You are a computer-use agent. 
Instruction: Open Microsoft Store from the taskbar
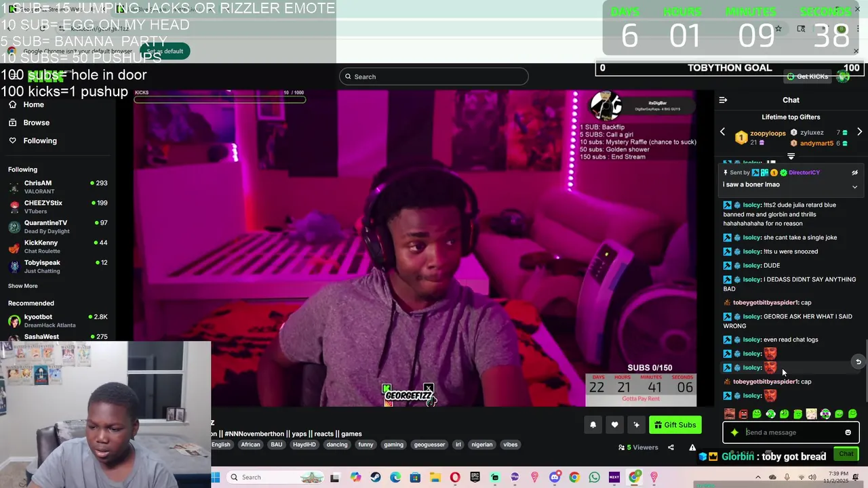415,477
